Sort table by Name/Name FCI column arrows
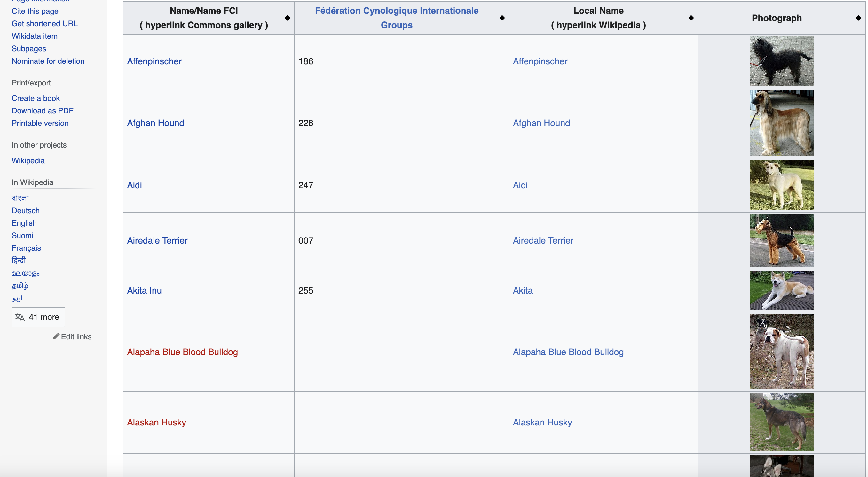Image resolution: width=868 pixels, height=477 pixels. pyautogui.click(x=288, y=18)
